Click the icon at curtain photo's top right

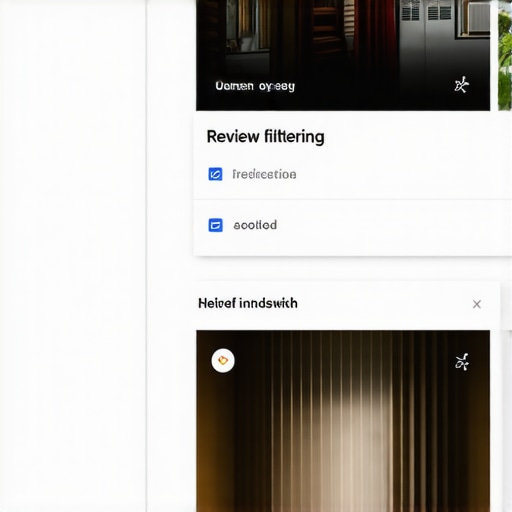pos(462,362)
